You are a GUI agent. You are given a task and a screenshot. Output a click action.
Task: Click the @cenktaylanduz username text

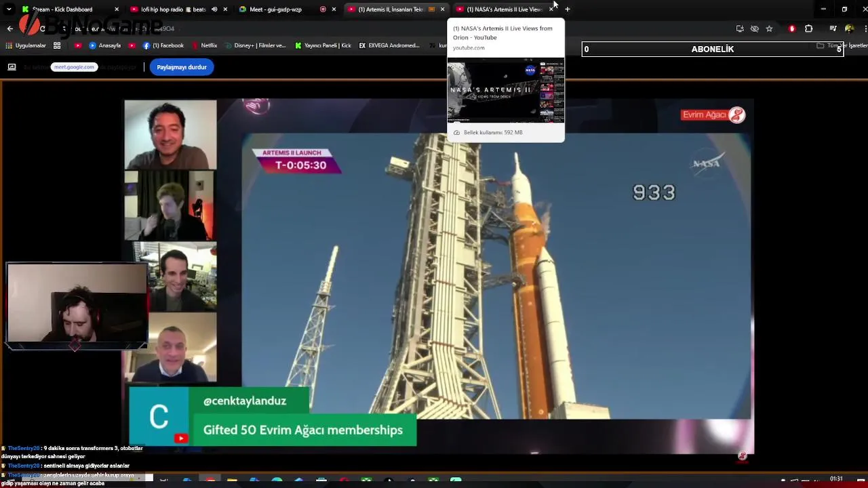pyautogui.click(x=245, y=401)
